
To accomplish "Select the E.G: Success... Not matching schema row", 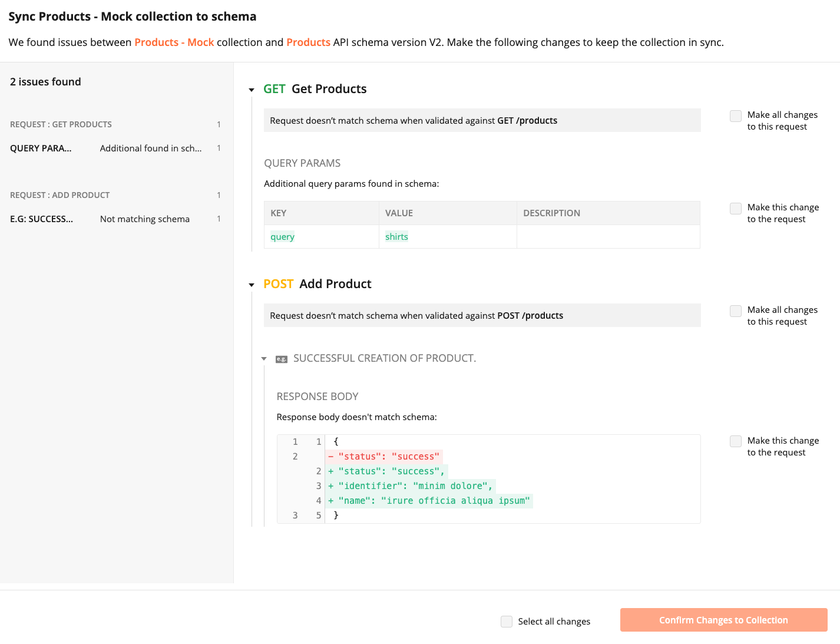I will point(115,219).
